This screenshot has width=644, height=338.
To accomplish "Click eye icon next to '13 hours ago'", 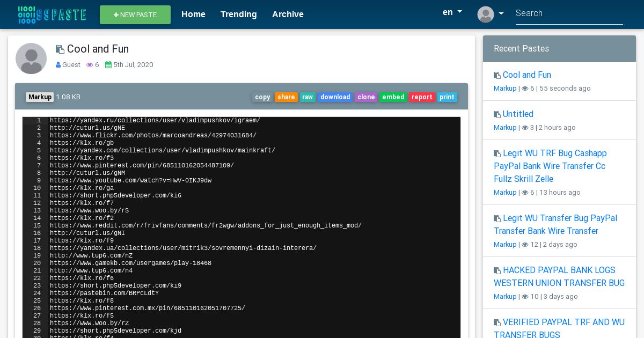I will click(525, 193).
